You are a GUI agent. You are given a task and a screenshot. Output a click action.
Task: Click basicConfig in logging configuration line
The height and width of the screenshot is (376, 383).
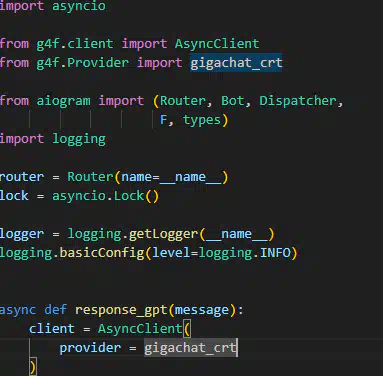pos(102,253)
